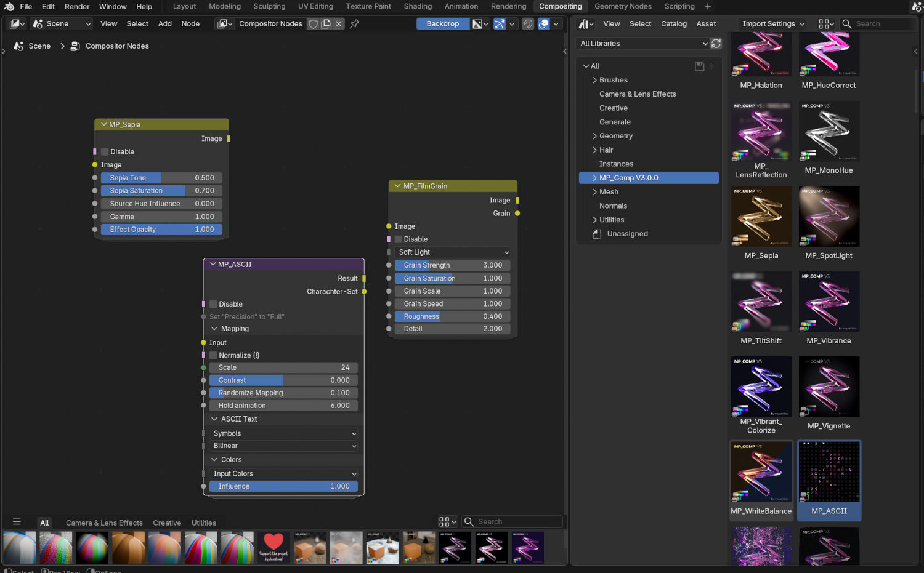924x573 pixels.
Task: Open Import Settings in the asset browser
Action: (771, 23)
